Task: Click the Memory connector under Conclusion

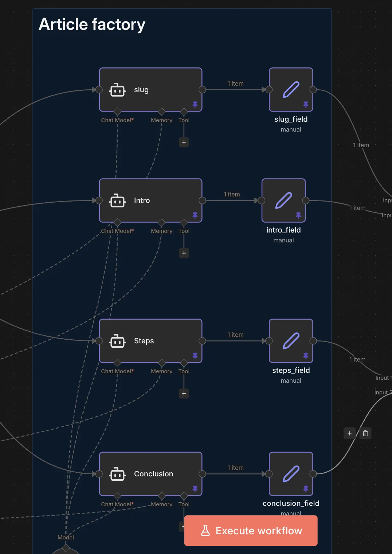Action: coord(162,496)
